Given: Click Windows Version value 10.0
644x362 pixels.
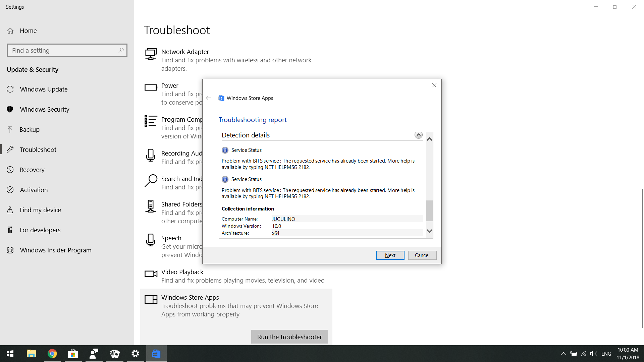Looking at the screenshot, I should [276, 226].
